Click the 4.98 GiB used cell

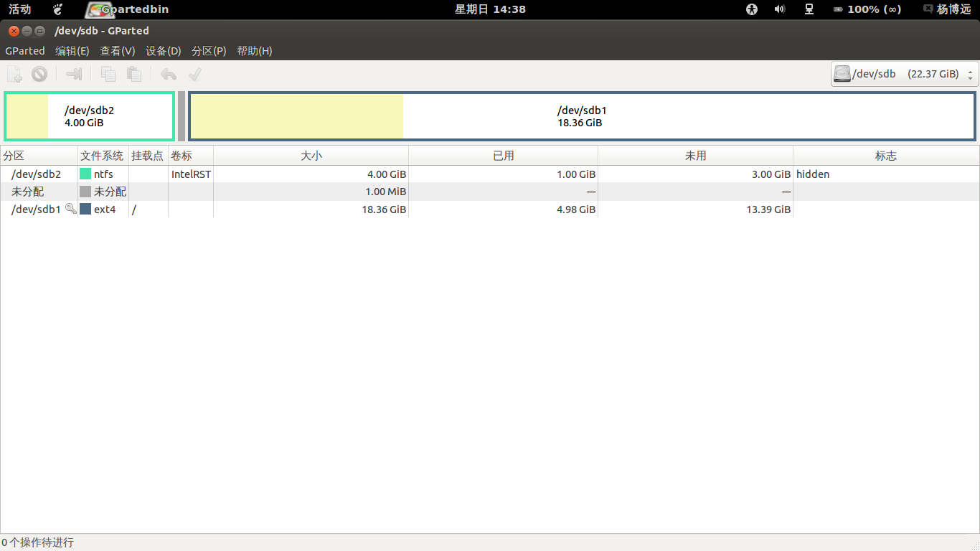(x=576, y=209)
